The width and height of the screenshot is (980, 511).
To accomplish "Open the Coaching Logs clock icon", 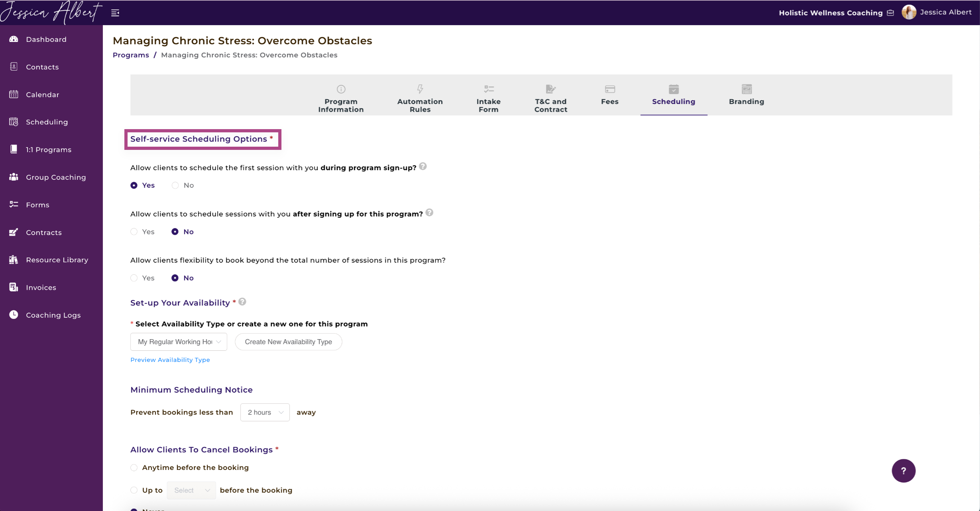I will (x=14, y=315).
